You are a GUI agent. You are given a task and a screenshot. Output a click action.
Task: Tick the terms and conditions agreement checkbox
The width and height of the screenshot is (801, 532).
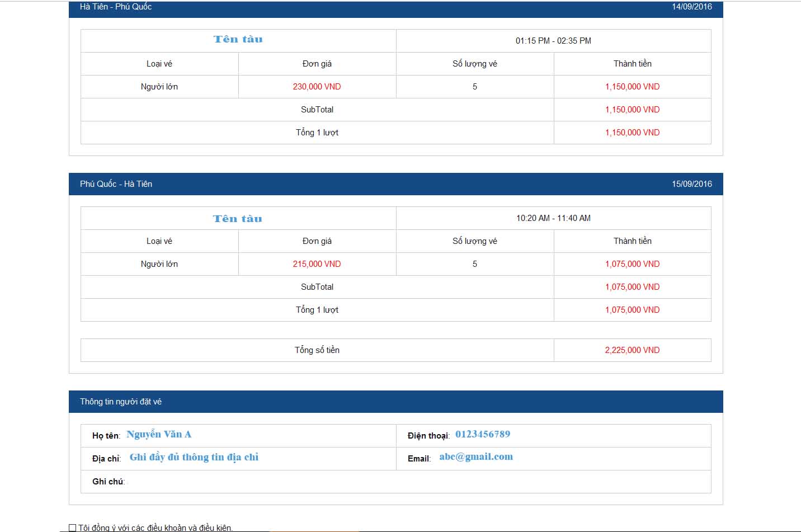(x=72, y=528)
